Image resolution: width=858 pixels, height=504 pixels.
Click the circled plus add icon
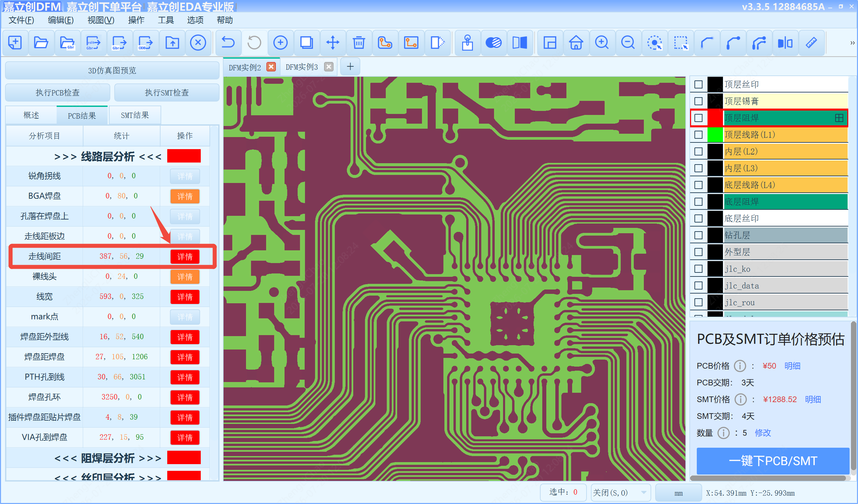(x=281, y=43)
